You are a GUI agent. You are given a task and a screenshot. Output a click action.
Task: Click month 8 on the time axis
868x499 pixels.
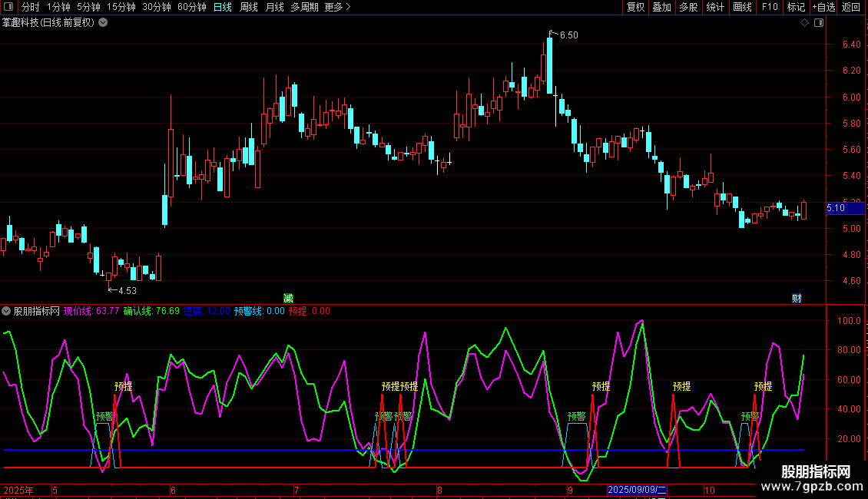click(439, 490)
